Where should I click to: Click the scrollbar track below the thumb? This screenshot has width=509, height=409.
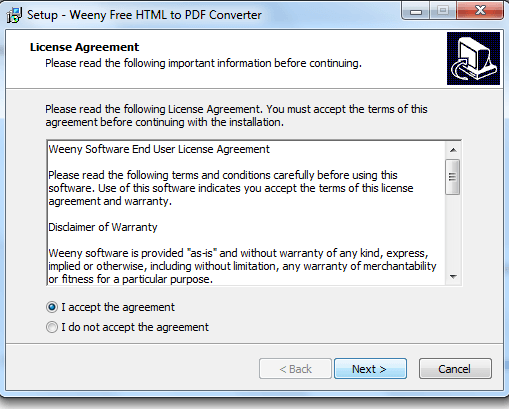point(453,232)
